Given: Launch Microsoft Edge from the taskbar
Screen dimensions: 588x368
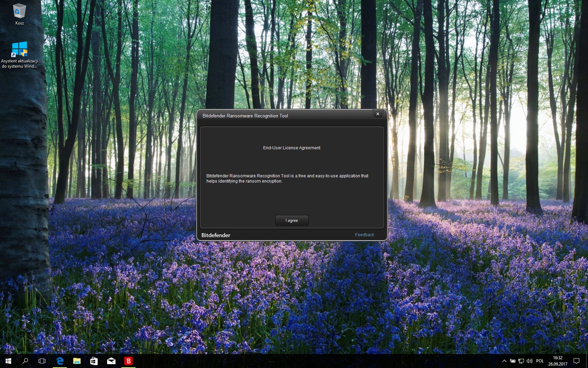Looking at the screenshot, I should click(60, 361).
